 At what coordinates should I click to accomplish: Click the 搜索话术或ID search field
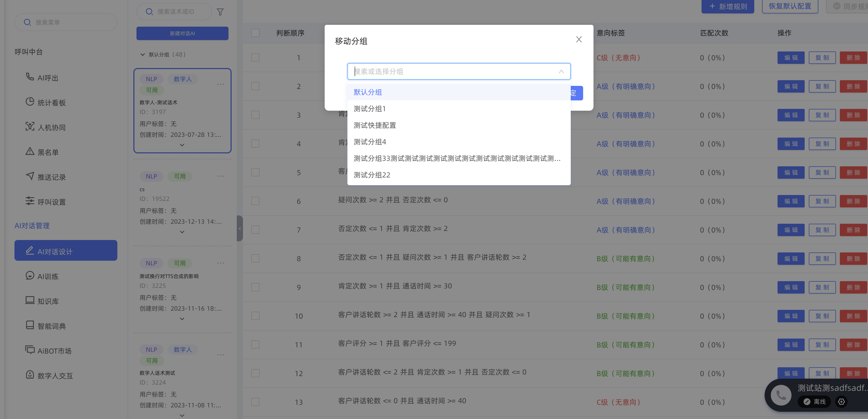point(174,11)
